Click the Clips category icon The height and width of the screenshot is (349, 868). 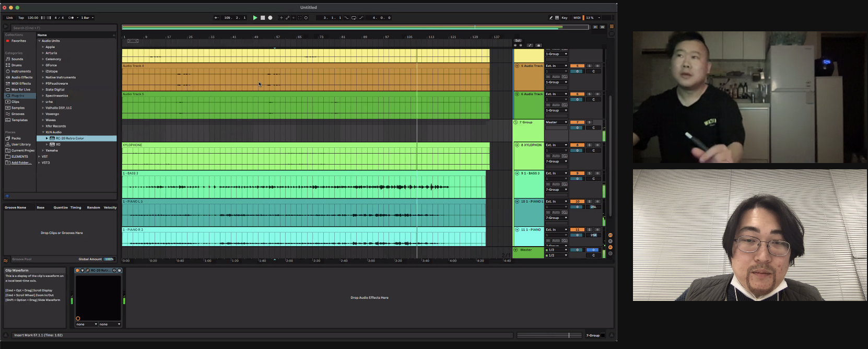click(x=8, y=102)
